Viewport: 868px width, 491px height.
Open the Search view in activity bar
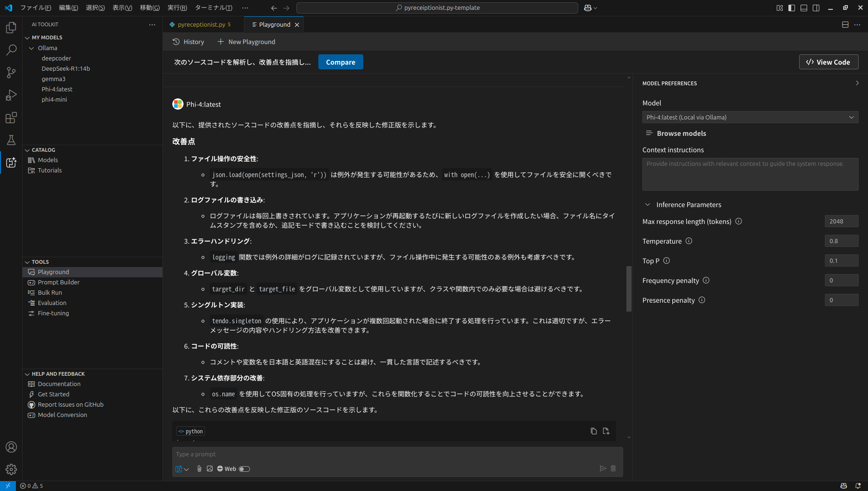click(11, 50)
